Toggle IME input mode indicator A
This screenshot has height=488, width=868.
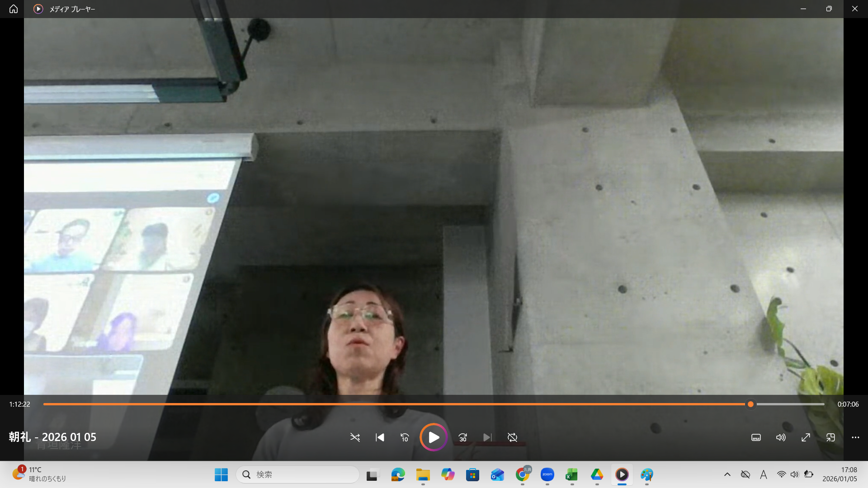pyautogui.click(x=764, y=474)
